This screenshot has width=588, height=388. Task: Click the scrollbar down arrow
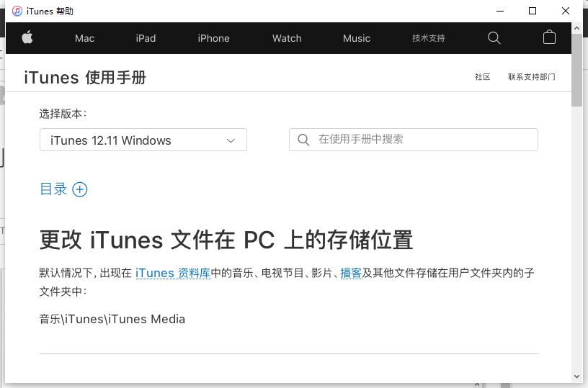(x=576, y=376)
